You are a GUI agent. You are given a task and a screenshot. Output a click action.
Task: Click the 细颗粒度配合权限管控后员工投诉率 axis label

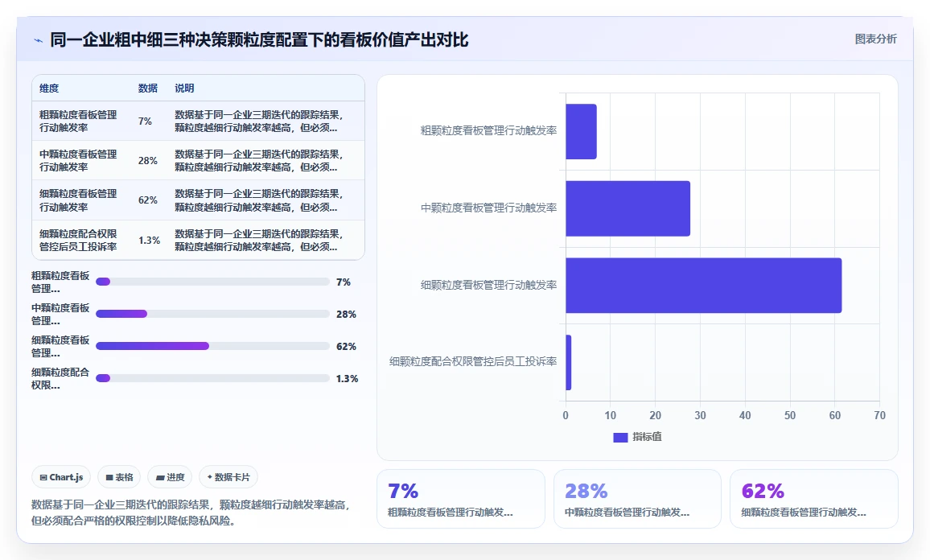point(473,361)
